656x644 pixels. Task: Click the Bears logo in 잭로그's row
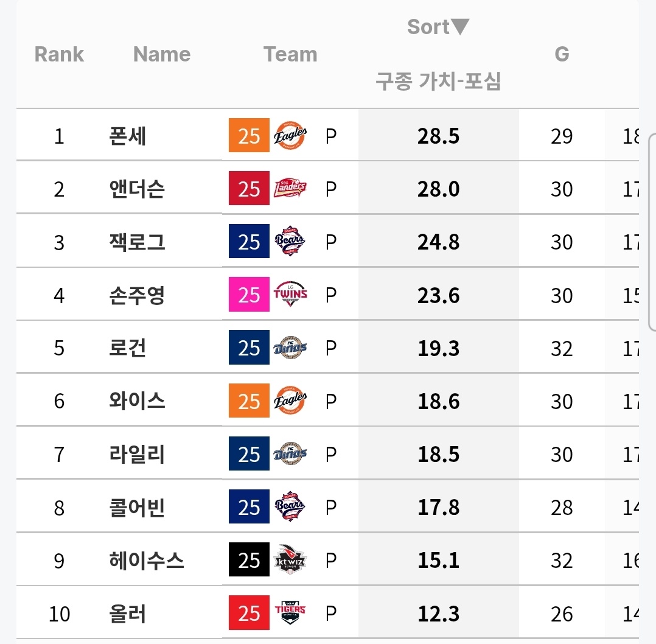pos(290,242)
